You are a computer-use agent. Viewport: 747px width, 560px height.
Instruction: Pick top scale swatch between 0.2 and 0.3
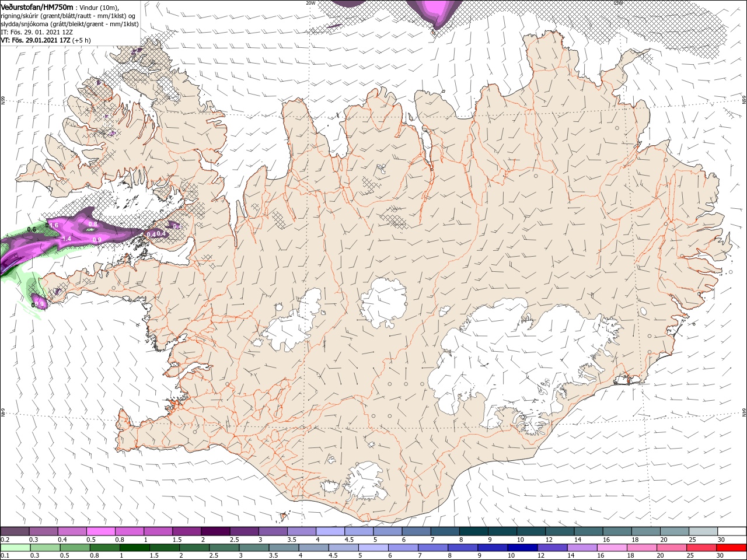(x=15, y=531)
